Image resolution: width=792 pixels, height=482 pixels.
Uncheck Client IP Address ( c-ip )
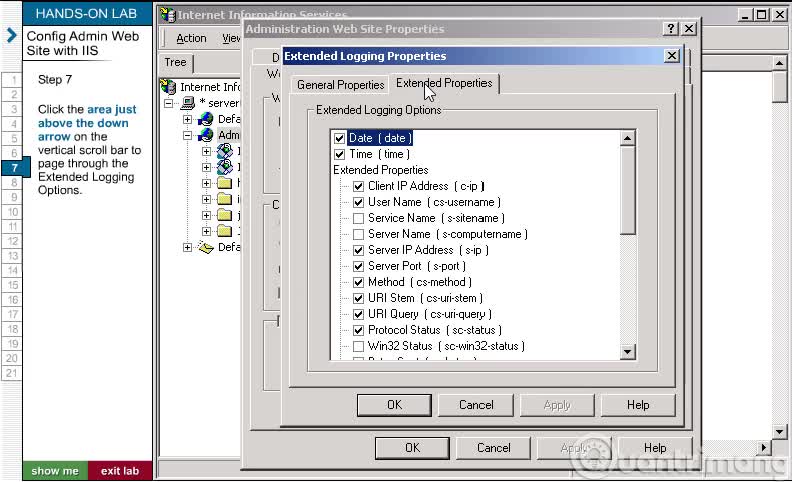358,186
